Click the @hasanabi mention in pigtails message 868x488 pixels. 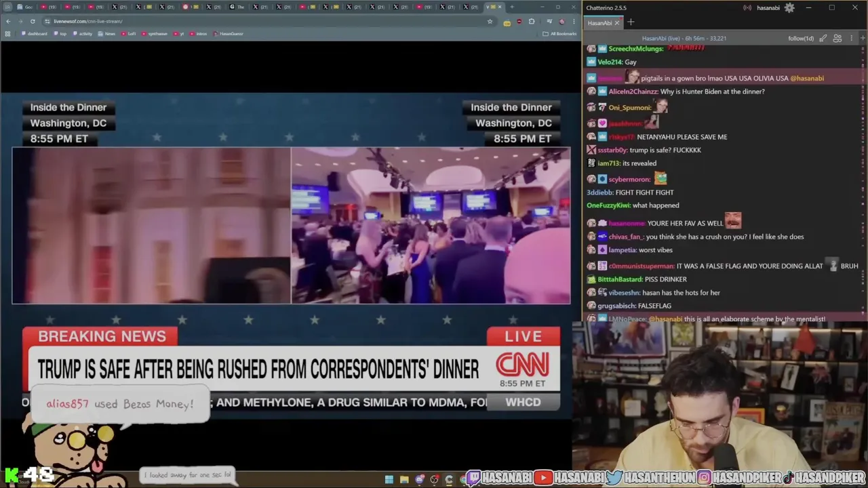[807, 78]
